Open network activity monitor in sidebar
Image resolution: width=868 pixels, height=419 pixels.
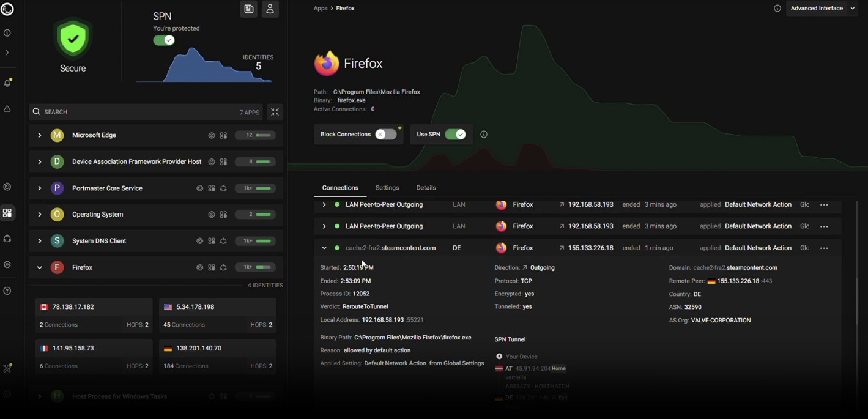point(7,187)
